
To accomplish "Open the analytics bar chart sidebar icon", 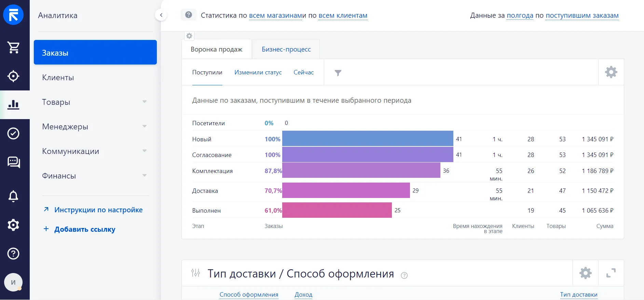I will coord(13,105).
